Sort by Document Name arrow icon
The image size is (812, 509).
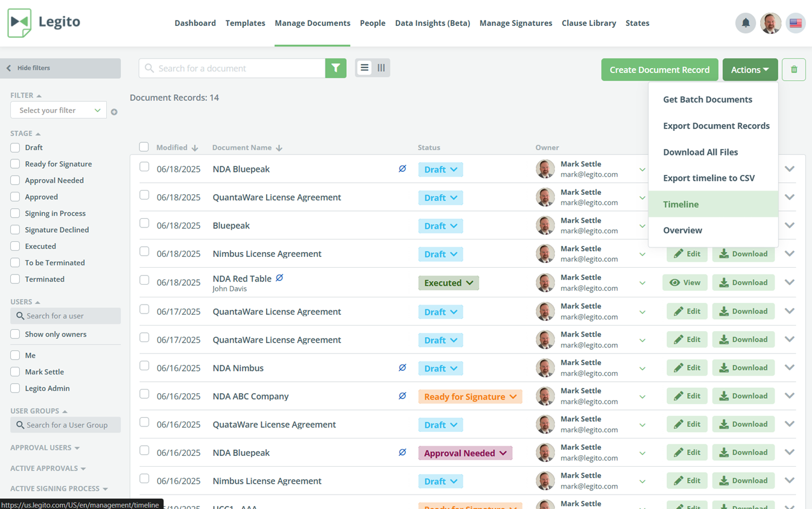[279, 148]
